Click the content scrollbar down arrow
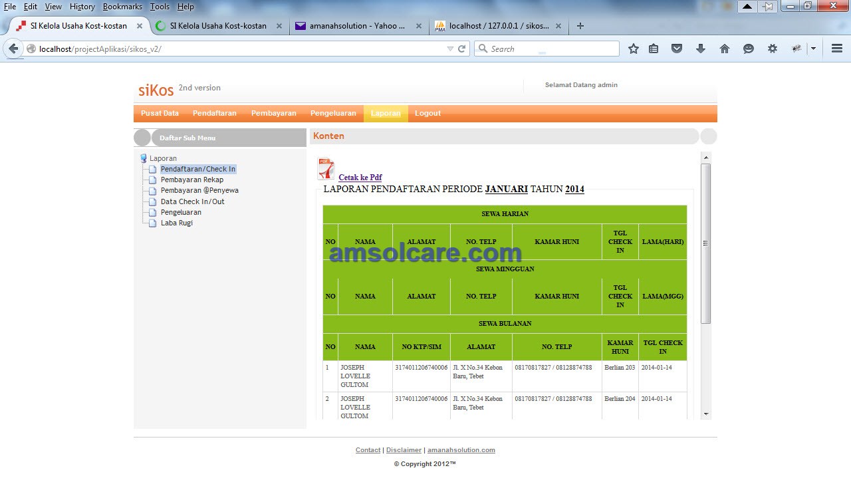 tap(706, 414)
